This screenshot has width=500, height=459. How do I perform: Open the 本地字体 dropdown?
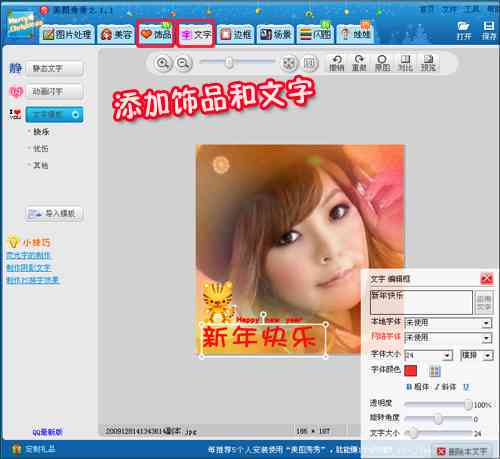448,323
